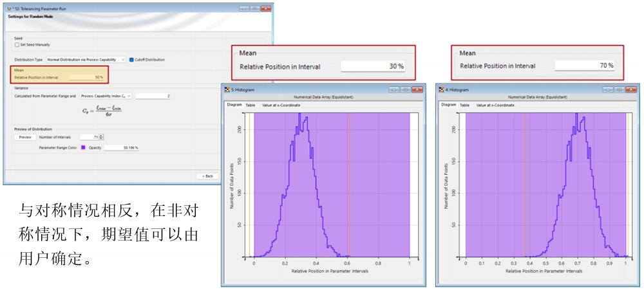The width and height of the screenshot is (644, 292).
Task: Open Value at x-Coordinate tab in 4: Histogram
Action: tap(495, 105)
